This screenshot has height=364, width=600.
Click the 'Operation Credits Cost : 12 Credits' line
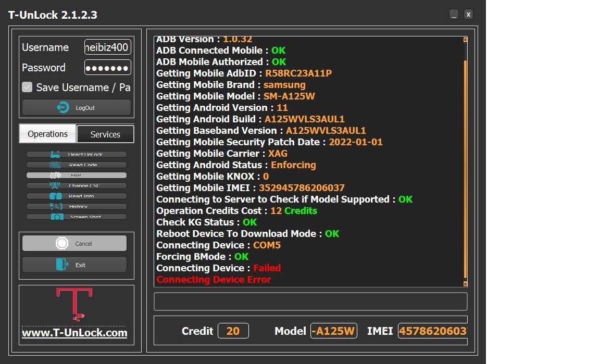236,211
